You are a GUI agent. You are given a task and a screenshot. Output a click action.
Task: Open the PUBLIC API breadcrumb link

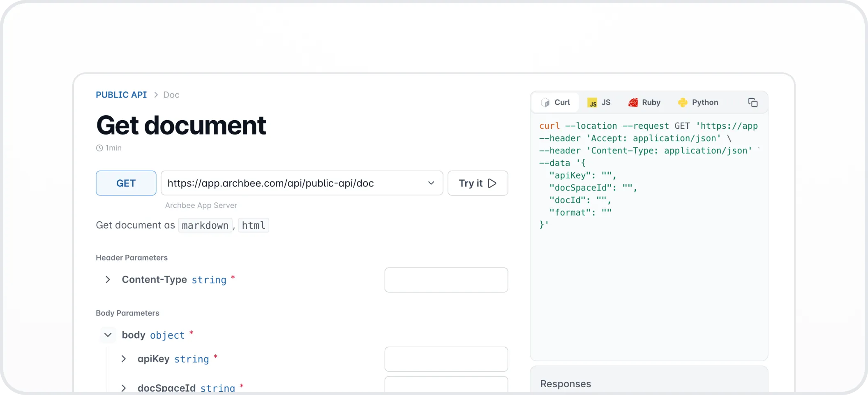pos(121,95)
